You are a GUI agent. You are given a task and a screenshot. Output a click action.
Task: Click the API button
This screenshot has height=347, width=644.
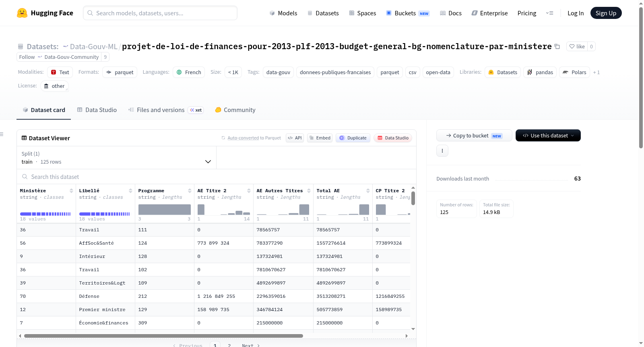[x=295, y=138]
